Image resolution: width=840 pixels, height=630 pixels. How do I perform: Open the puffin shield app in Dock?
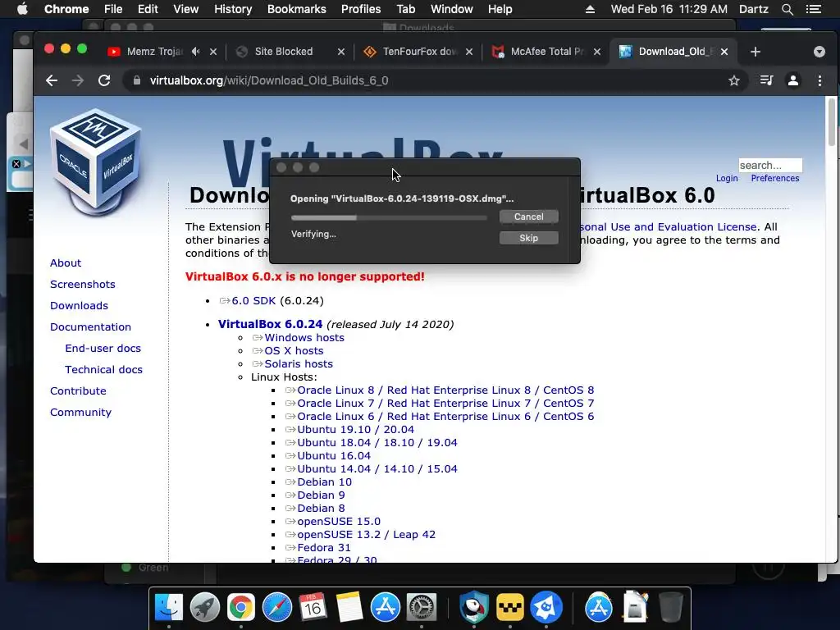pyautogui.click(x=474, y=608)
